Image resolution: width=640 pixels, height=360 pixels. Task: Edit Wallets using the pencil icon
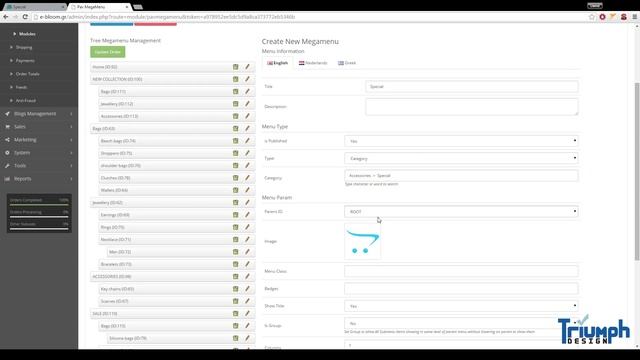tap(247, 190)
